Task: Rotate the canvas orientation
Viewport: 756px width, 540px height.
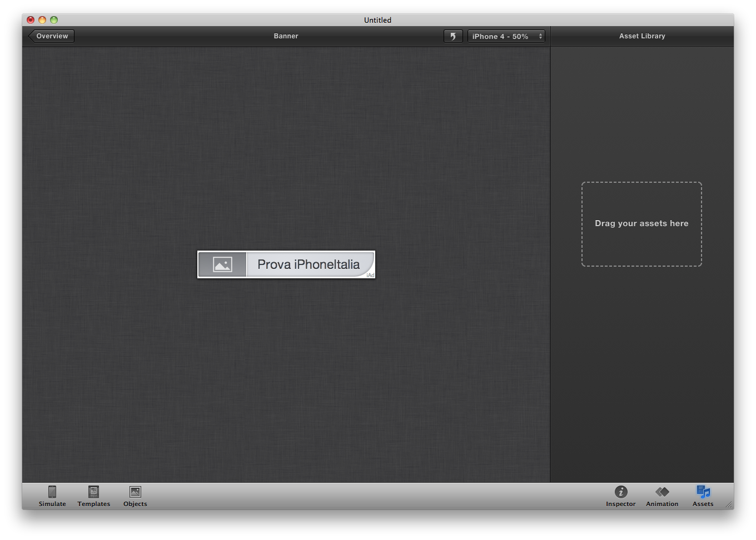Action: (453, 36)
